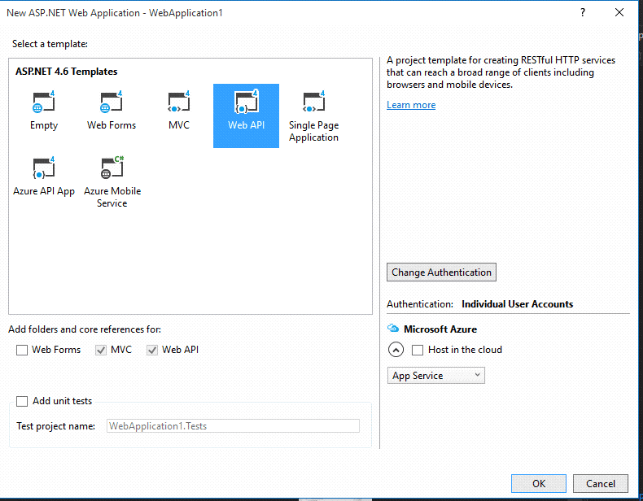
Task: Confirm the dialog with OK
Action: (538, 483)
